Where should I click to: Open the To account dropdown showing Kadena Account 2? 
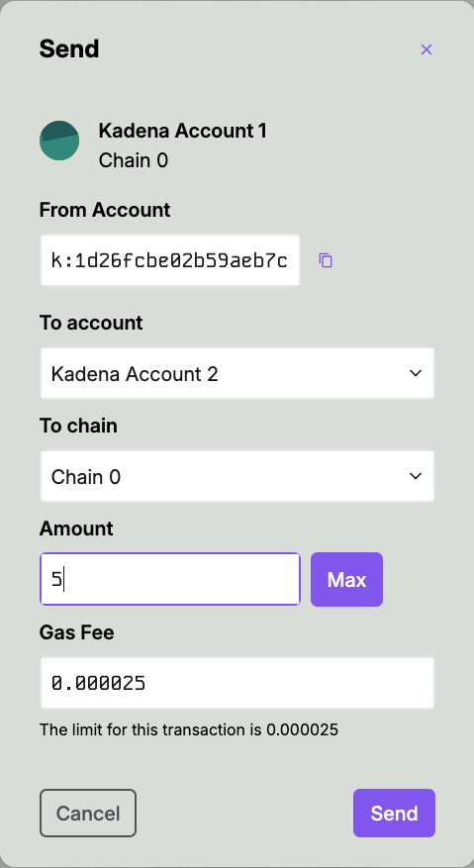[237, 374]
